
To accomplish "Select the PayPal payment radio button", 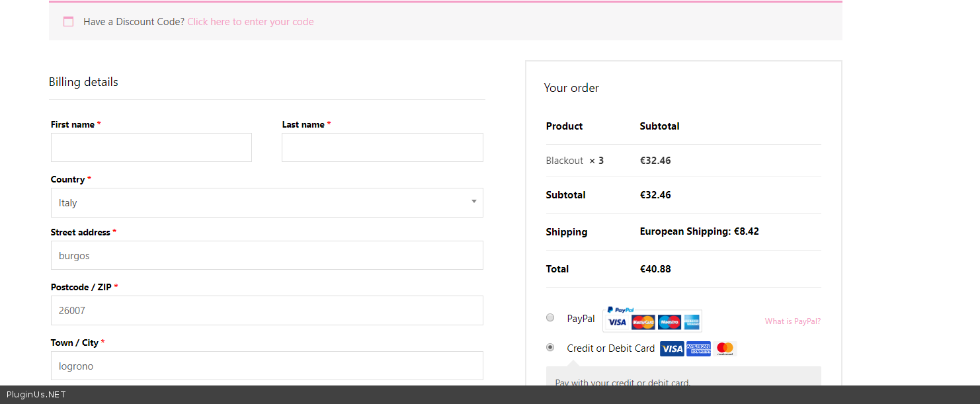I will 550,318.
